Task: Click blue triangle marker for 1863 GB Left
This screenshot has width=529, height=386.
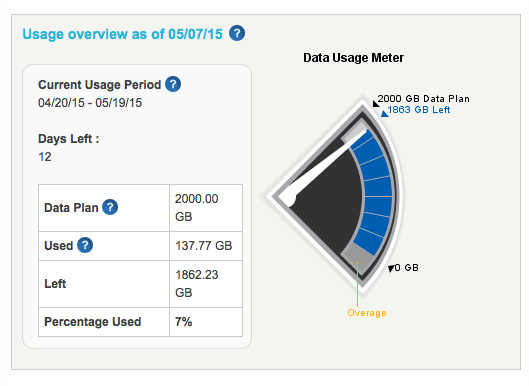Action: pyautogui.click(x=384, y=114)
